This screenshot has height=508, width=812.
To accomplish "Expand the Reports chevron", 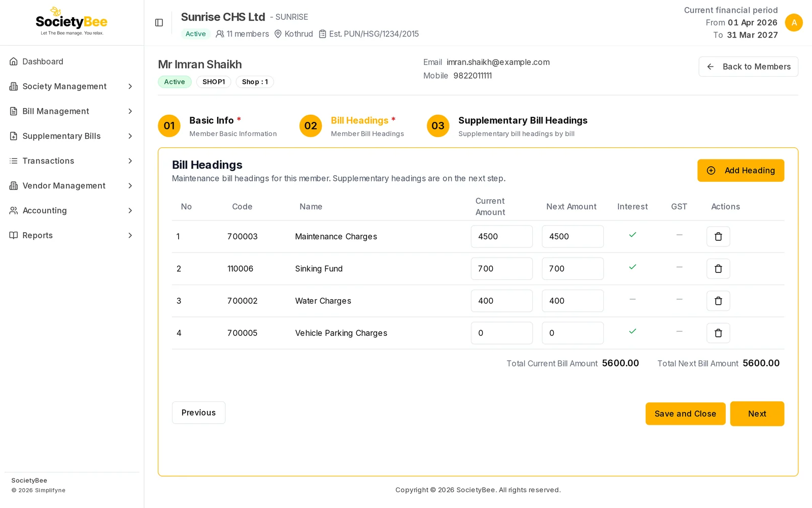I will (x=130, y=235).
